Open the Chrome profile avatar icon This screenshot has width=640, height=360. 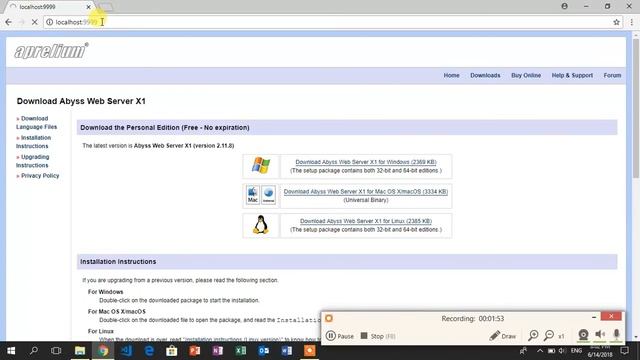point(564,7)
